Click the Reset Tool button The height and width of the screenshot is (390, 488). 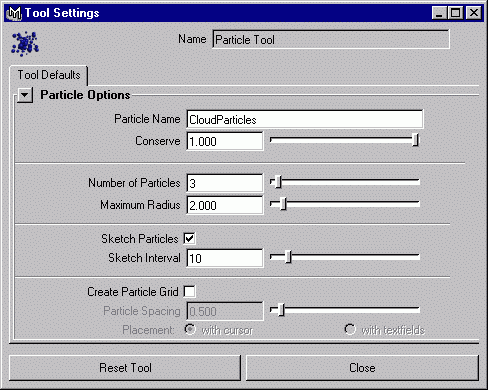click(x=125, y=368)
